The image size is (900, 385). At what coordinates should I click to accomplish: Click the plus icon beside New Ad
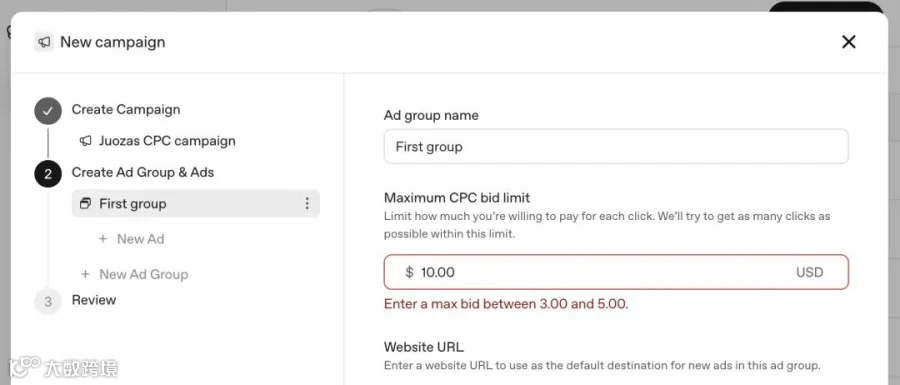coord(103,239)
